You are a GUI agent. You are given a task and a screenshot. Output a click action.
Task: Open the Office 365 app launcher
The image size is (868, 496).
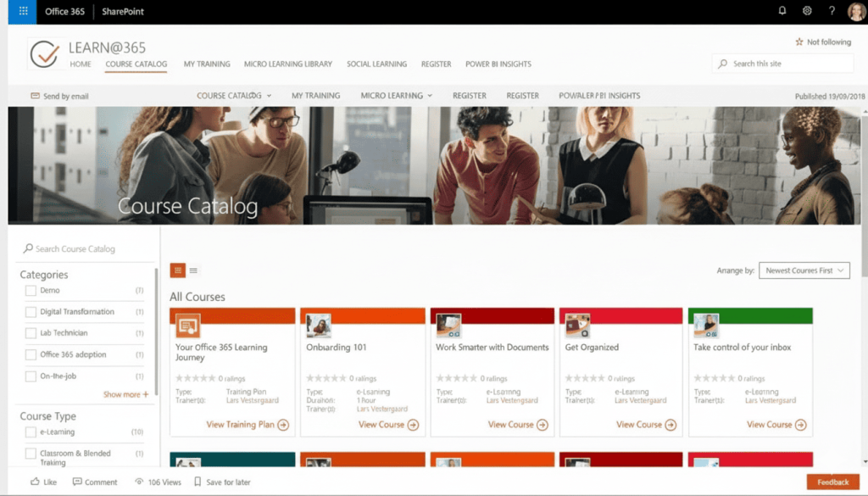(22, 12)
